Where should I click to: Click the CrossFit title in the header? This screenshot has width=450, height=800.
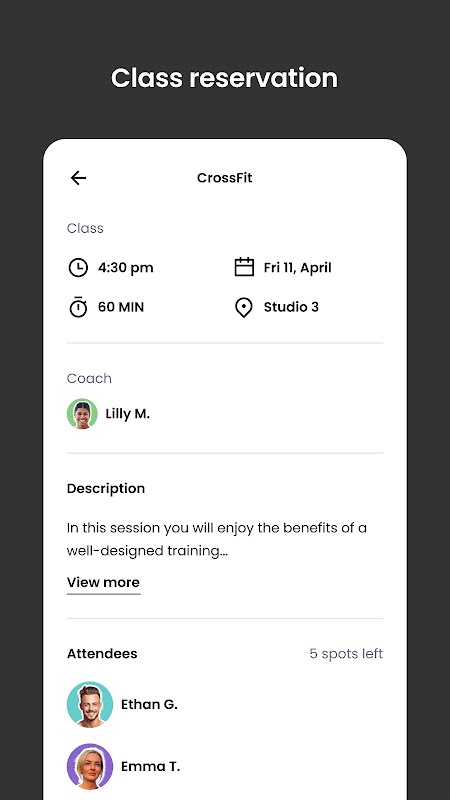[224, 178]
